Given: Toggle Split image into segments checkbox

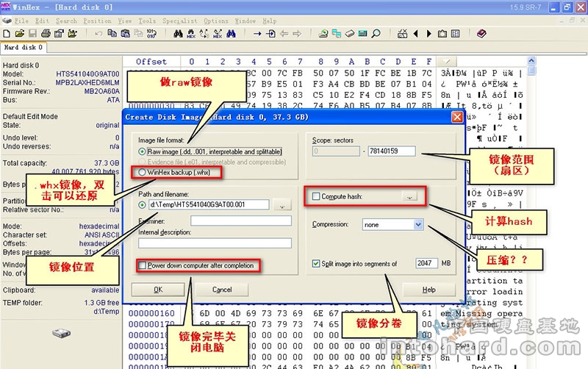Looking at the screenshot, I should pos(316,264).
